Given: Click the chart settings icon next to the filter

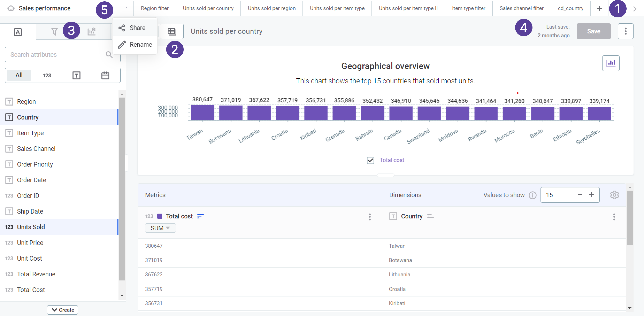Looking at the screenshot, I should [x=92, y=32].
